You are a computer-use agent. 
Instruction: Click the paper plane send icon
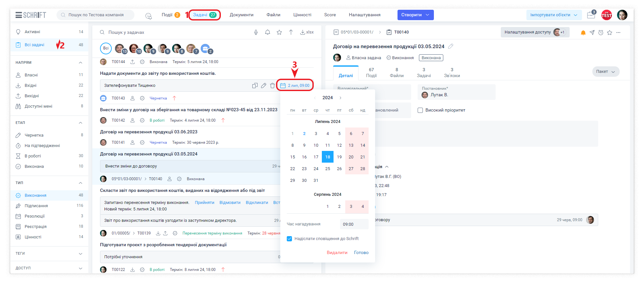(x=592, y=33)
